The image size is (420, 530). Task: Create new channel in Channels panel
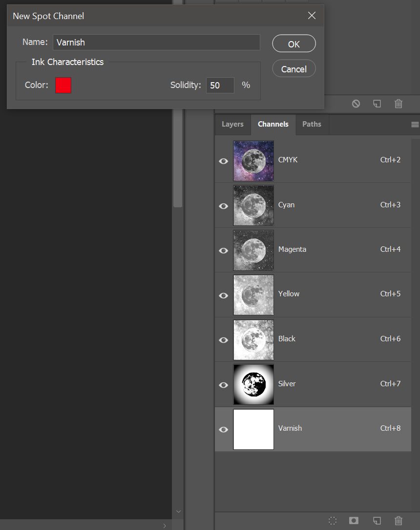click(377, 521)
